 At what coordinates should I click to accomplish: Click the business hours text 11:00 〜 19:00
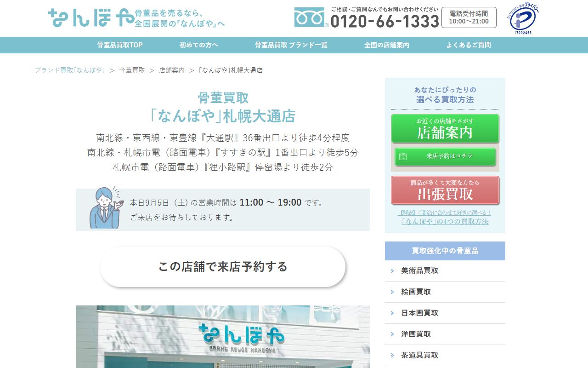[x=271, y=202]
